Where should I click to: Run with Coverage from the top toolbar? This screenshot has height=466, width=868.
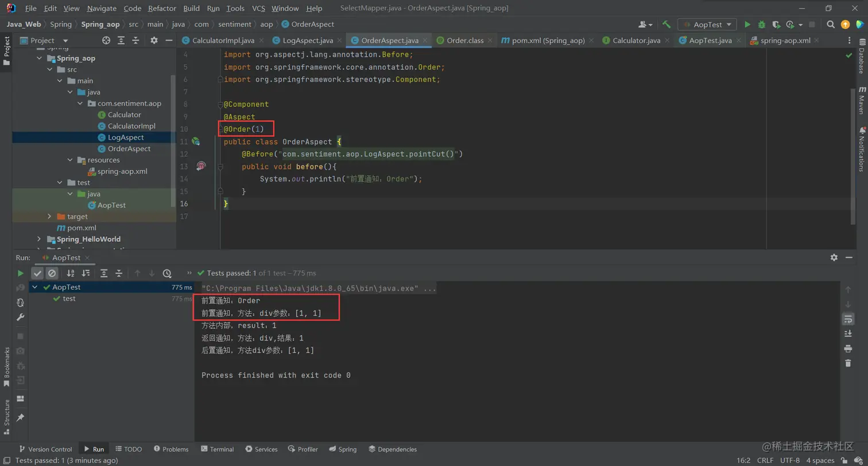[x=776, y=25]
